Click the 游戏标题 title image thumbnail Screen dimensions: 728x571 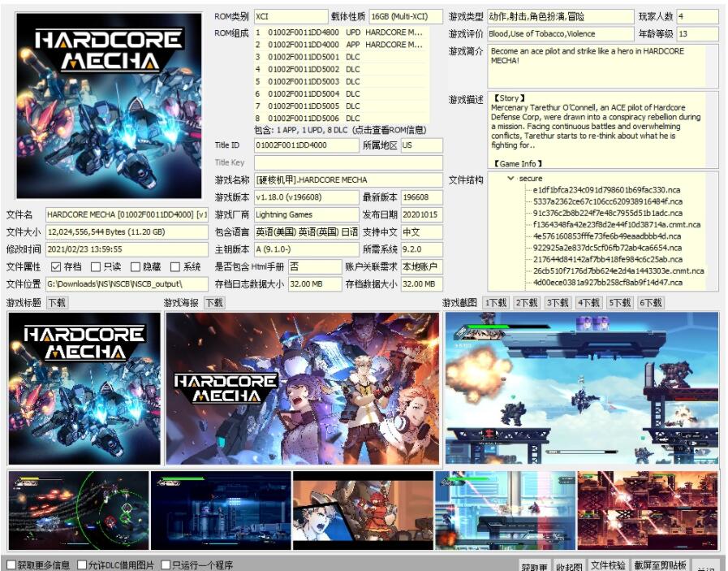(84, 388)
